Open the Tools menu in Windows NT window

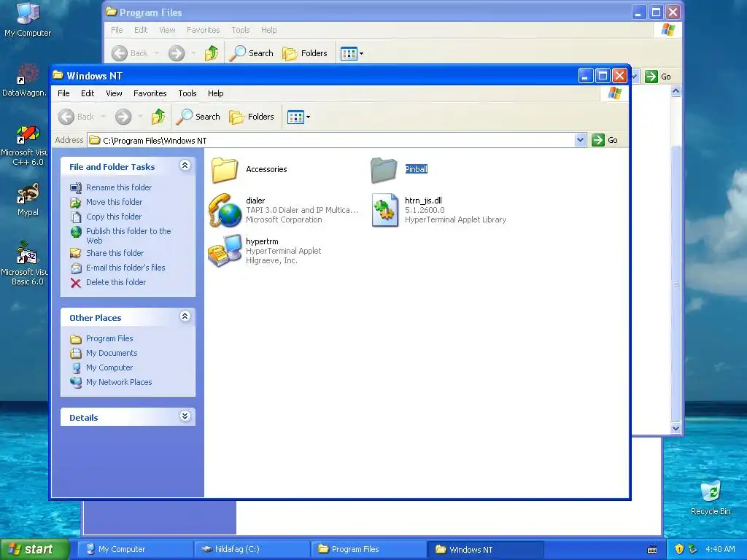(x=187, y=93)
